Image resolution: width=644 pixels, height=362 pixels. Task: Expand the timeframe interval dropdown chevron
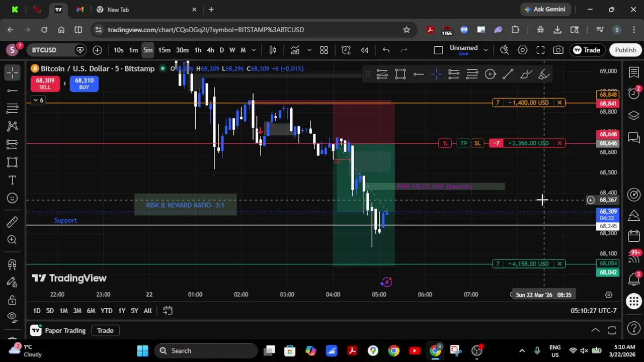click(254, 50)
